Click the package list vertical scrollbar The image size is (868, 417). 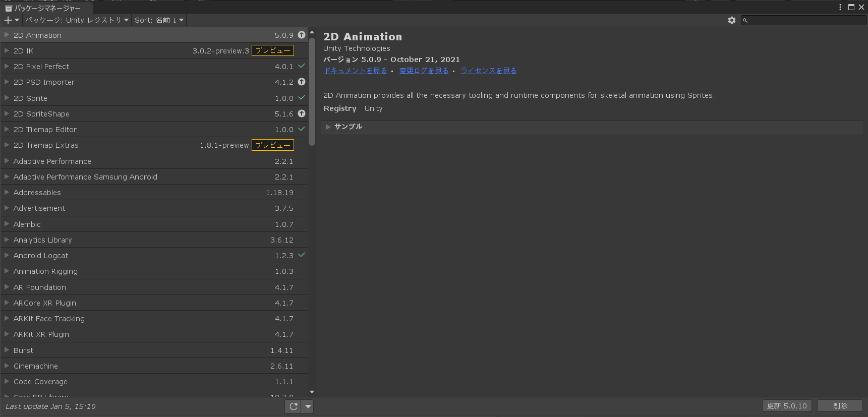point(312,91)
